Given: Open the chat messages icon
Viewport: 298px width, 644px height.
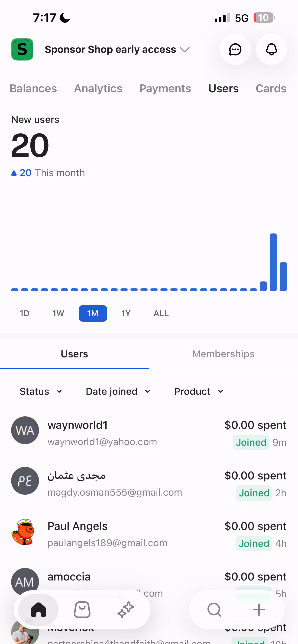Looking at the screenshot, I should click(x=235, y=50).
